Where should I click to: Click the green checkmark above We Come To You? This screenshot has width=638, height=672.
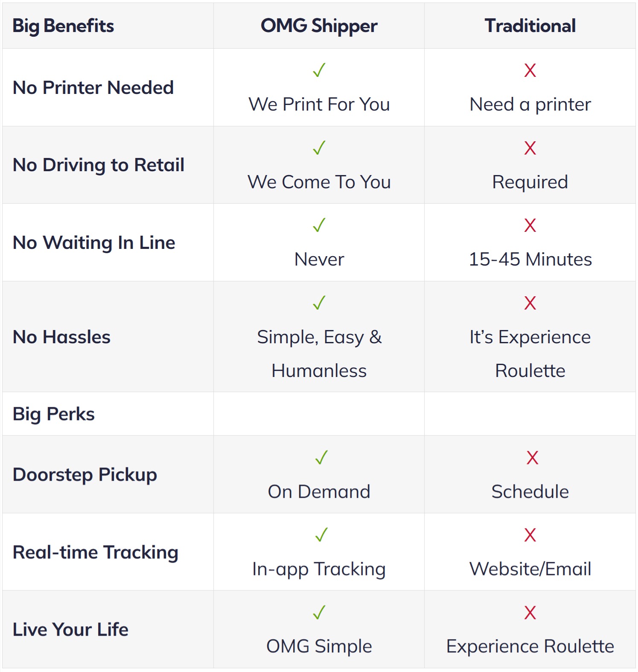click(x=319, y=148)
